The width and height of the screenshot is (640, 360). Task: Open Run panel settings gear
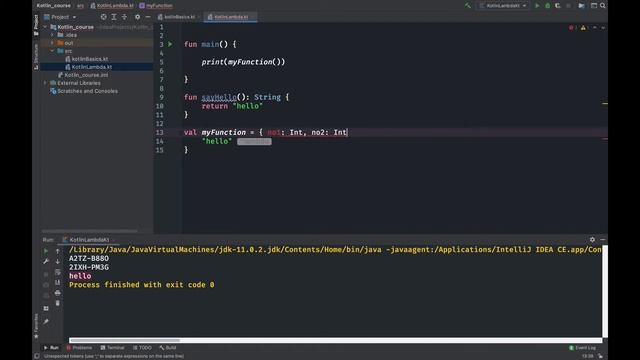pos(592,240)
